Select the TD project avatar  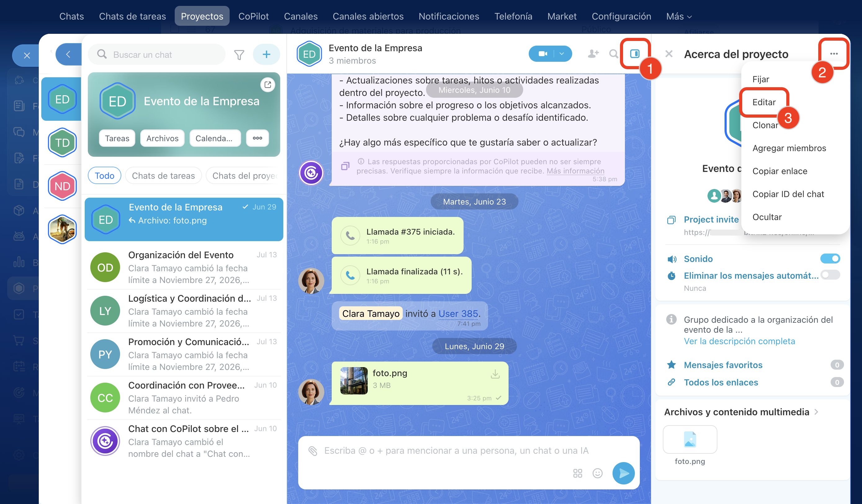tap(62, 143)
